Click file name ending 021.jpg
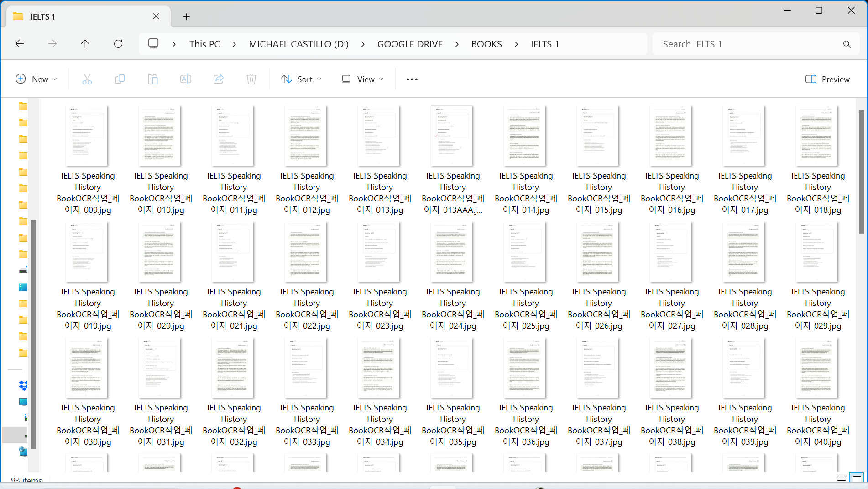This screenshot has width=868, height=489. coord(234,309)
